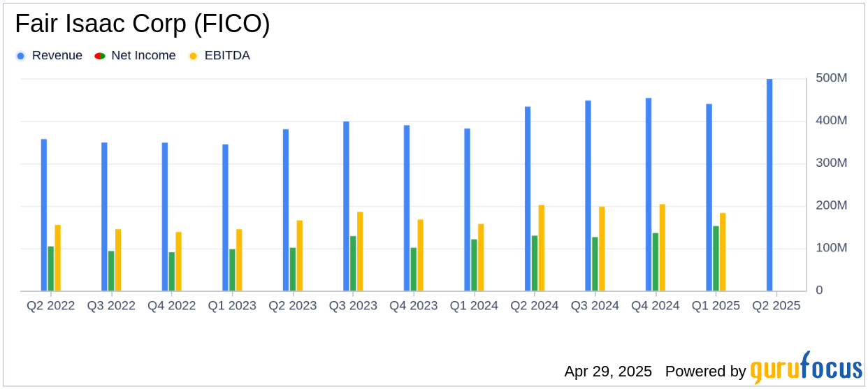
Task: Open the GuruFocus logo link
Action: (x=806, y=368)
